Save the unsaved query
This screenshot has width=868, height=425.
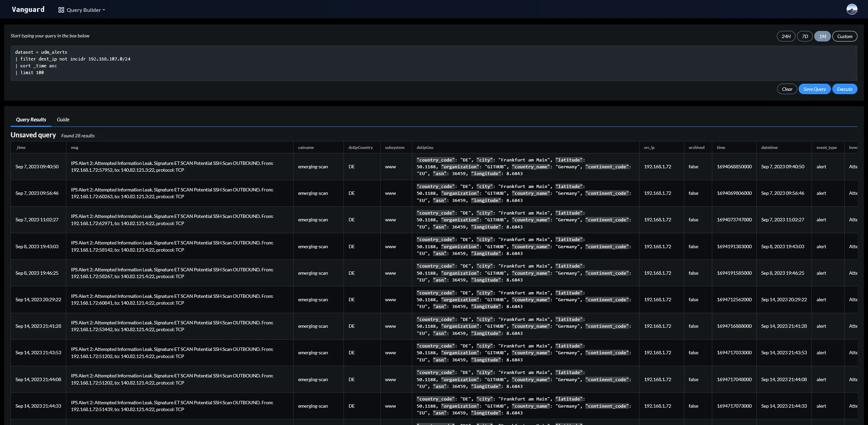(815, 89)
